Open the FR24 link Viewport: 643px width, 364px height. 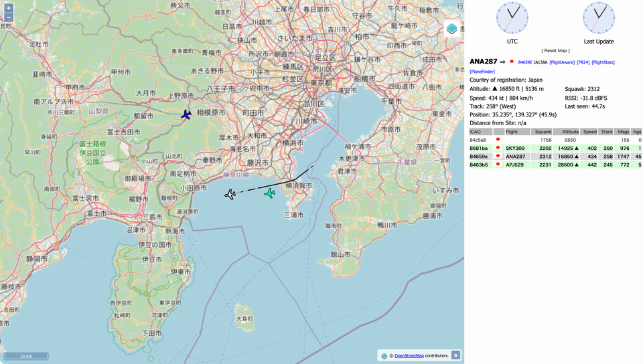[583, 62]
